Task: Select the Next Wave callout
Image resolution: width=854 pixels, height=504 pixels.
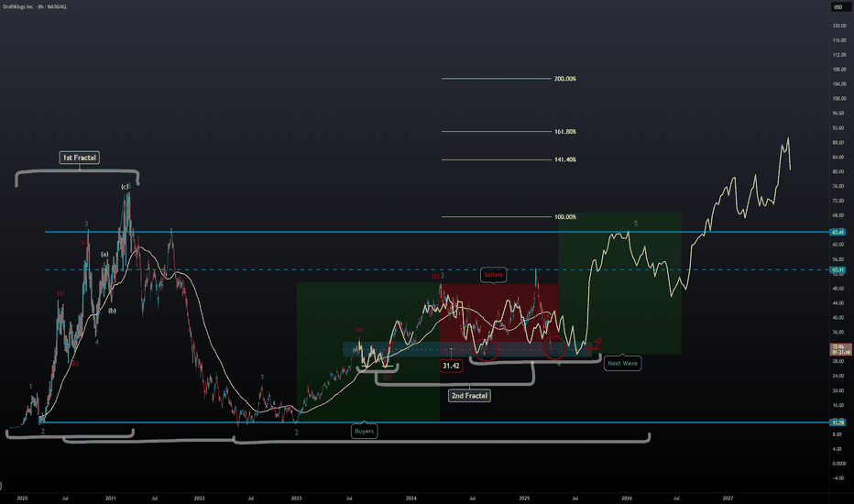Action: click(622, 364)
